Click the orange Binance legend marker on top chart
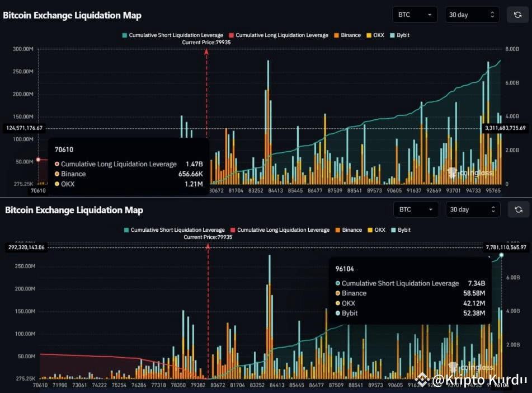Screen dimensions: 532x393 336,35
